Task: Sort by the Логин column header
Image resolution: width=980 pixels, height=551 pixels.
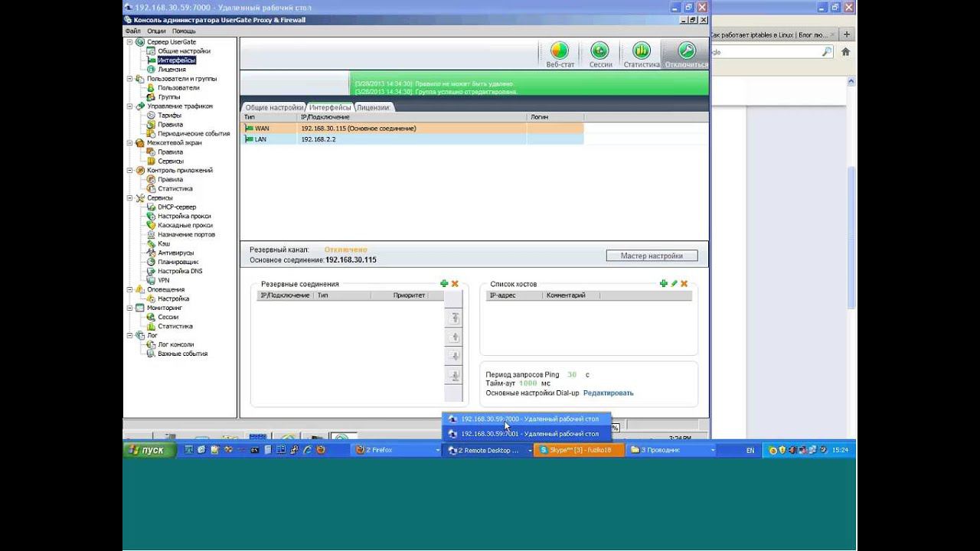Action: 555,117
